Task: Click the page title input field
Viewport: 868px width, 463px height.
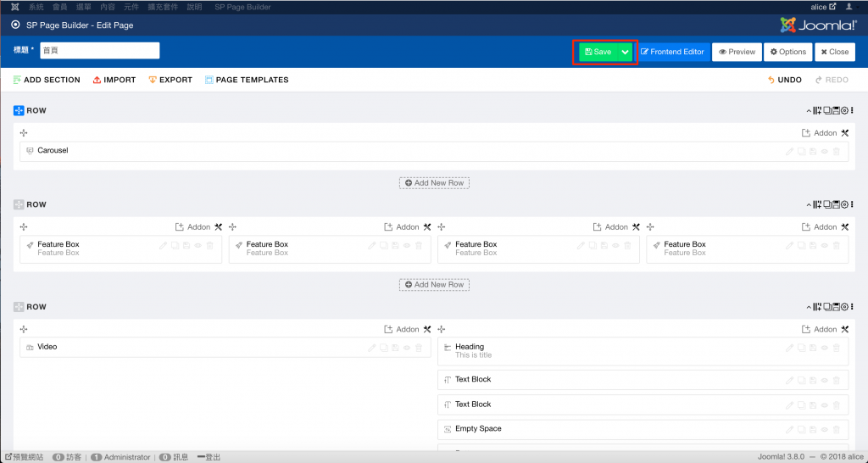Action: [x=99, y=51]
